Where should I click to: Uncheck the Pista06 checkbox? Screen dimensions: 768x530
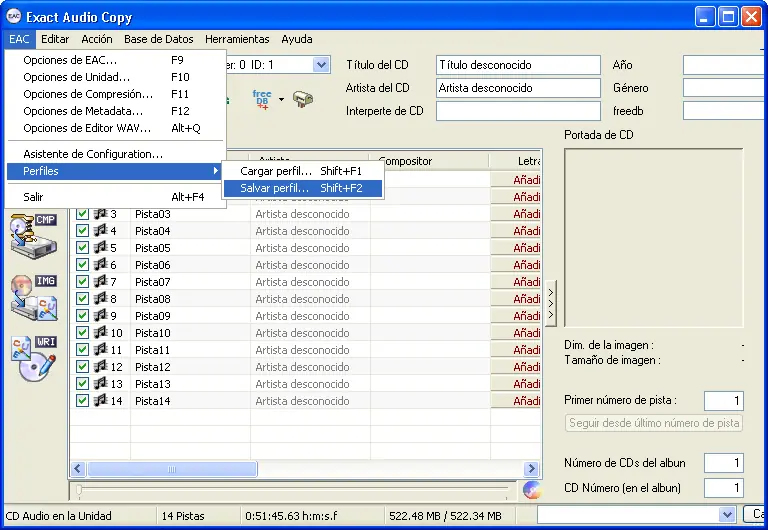point(82,265)
